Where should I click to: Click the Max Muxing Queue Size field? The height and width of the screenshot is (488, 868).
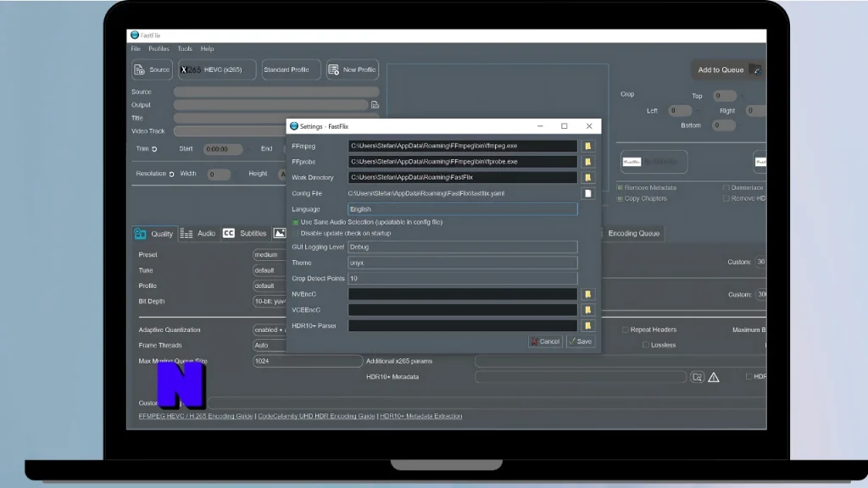(307, 361)
